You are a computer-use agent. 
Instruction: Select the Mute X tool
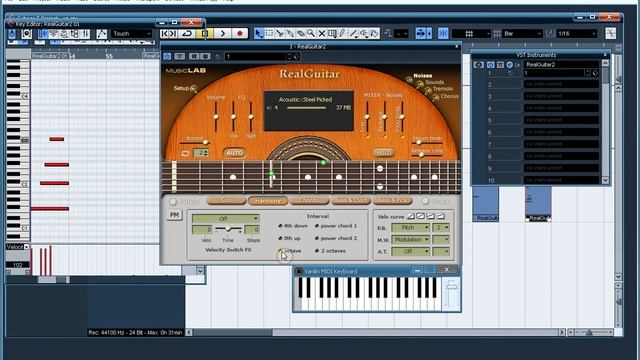(322, 33)
